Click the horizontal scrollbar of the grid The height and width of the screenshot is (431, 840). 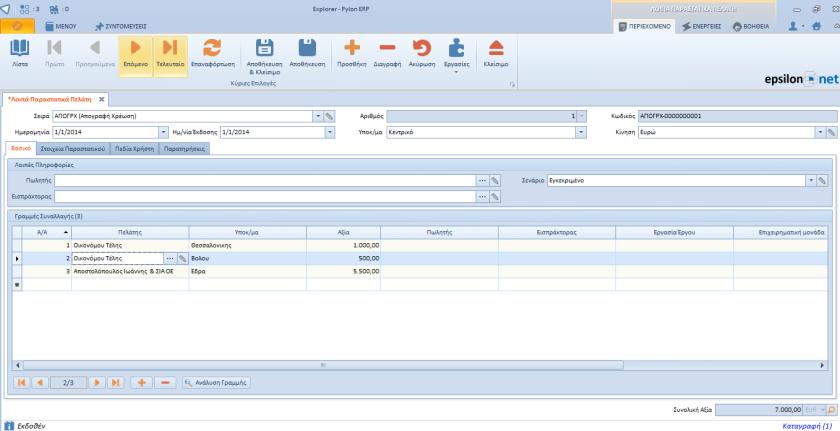click(323, 365)
